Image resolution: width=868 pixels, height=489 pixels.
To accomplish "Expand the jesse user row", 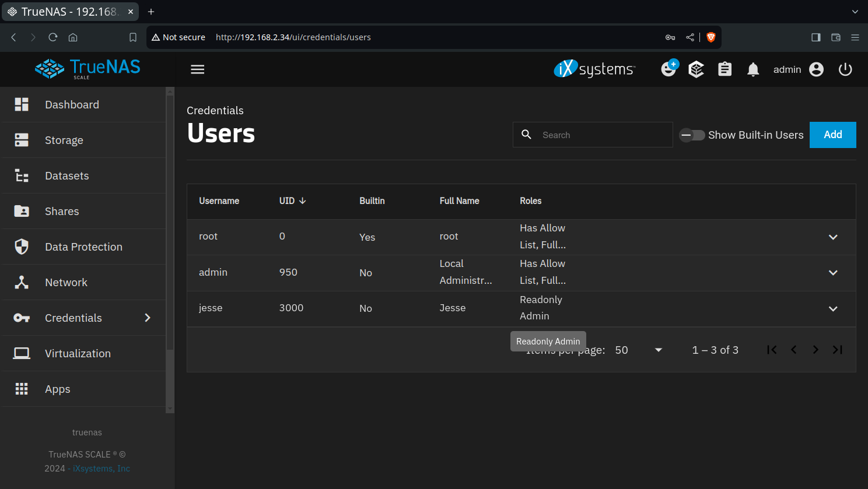I will 833,309.
